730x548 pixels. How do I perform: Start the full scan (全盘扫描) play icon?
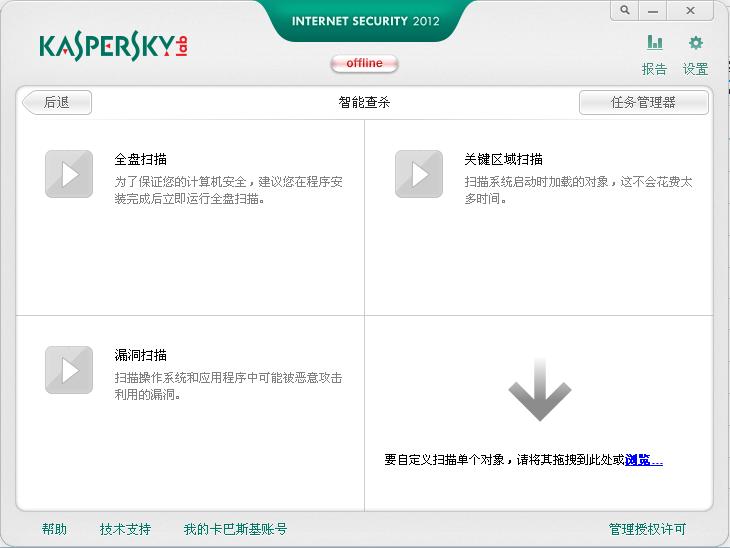pyautogui.click(x=69, y=174)
